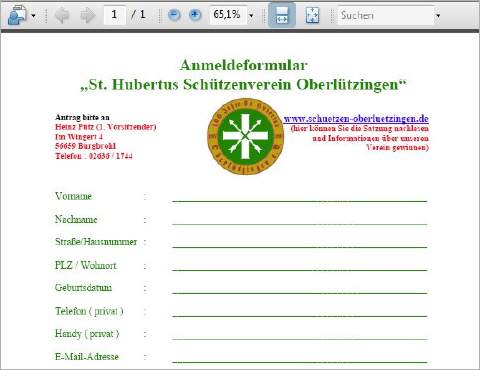480x370 pixels.
Task: Go to the next page arrow
Action: point(88,15)
